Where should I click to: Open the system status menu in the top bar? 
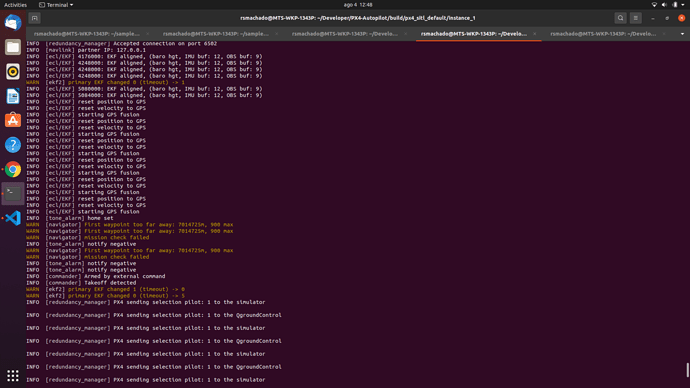tap(668, 5)
